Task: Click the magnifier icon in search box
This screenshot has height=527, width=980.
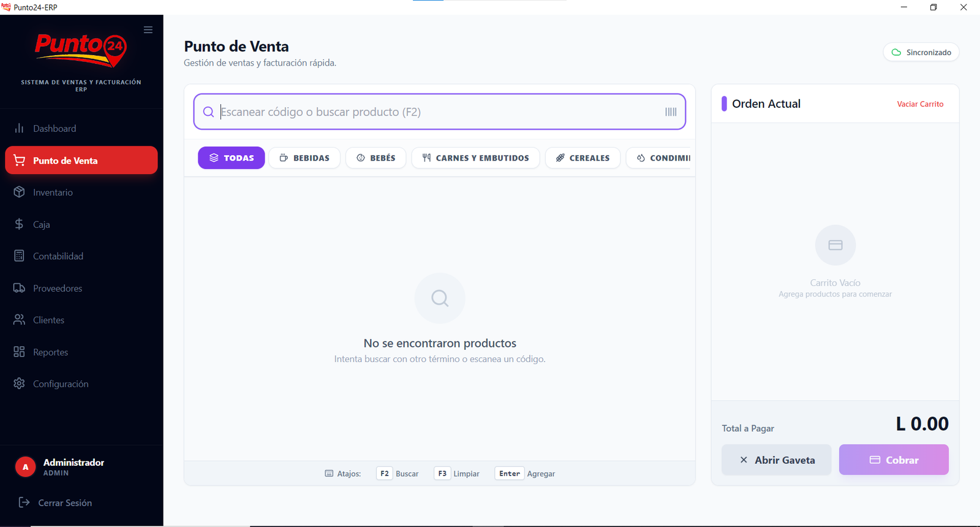Action: [x=208, y=112]
